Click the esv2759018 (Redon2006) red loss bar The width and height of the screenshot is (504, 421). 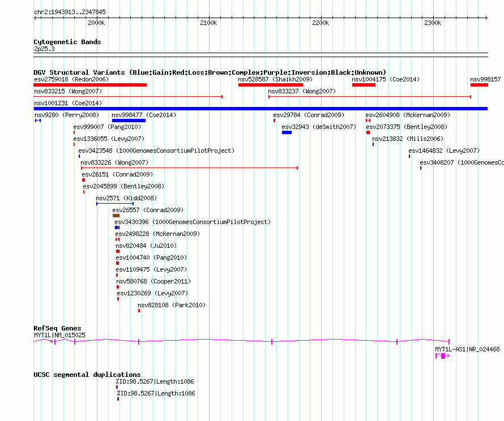click(x=90, y=85)
